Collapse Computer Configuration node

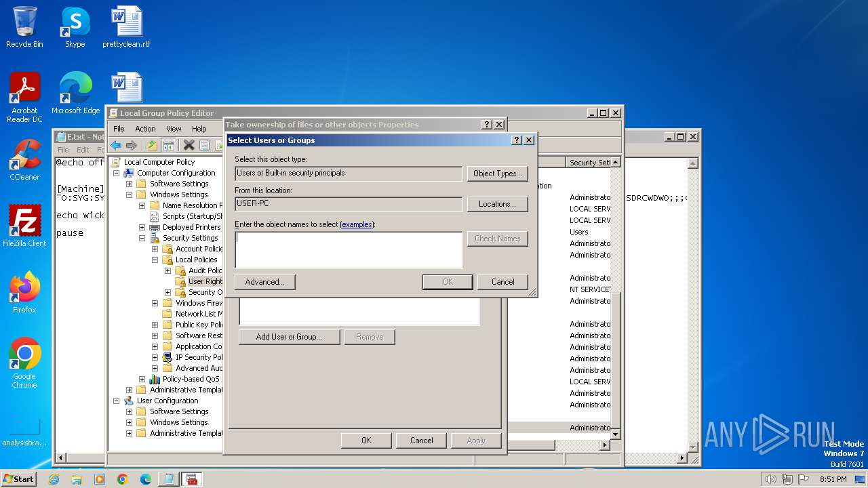click(116, 173)
